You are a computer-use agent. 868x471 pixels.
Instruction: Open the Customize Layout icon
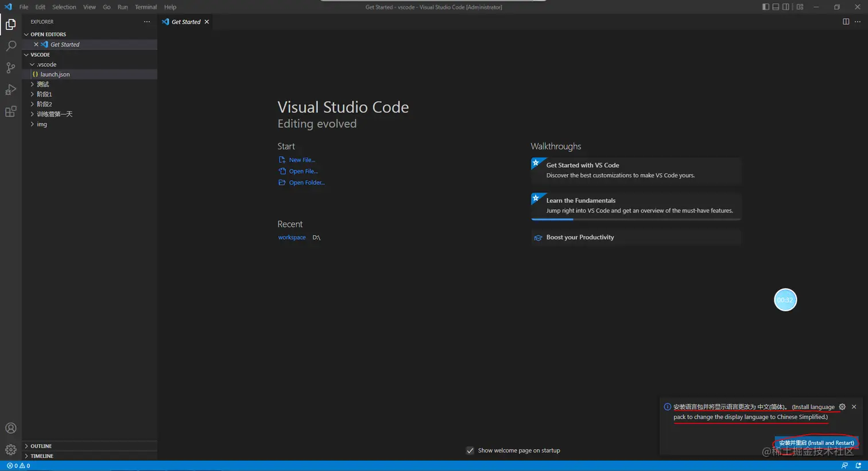click(800, 7)
